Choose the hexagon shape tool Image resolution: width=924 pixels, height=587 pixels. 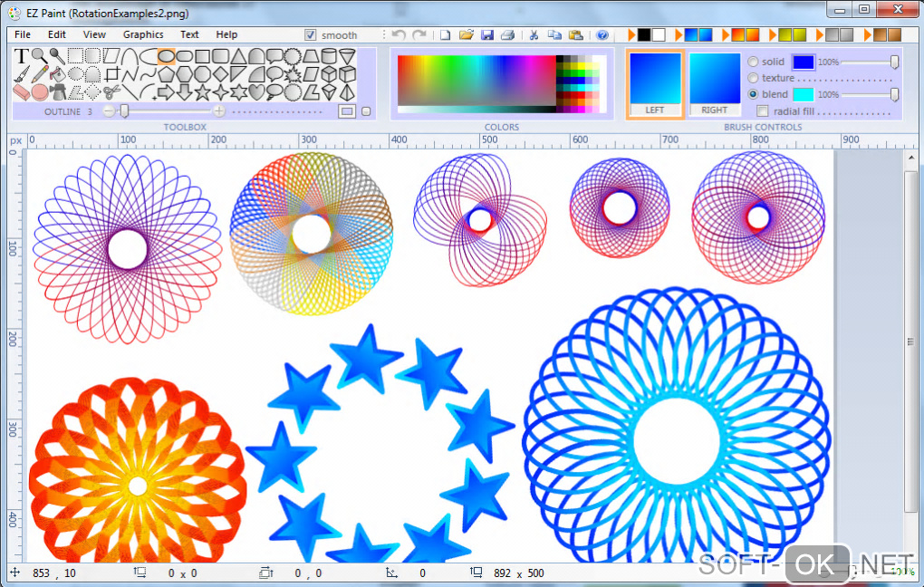click(185, 75)
